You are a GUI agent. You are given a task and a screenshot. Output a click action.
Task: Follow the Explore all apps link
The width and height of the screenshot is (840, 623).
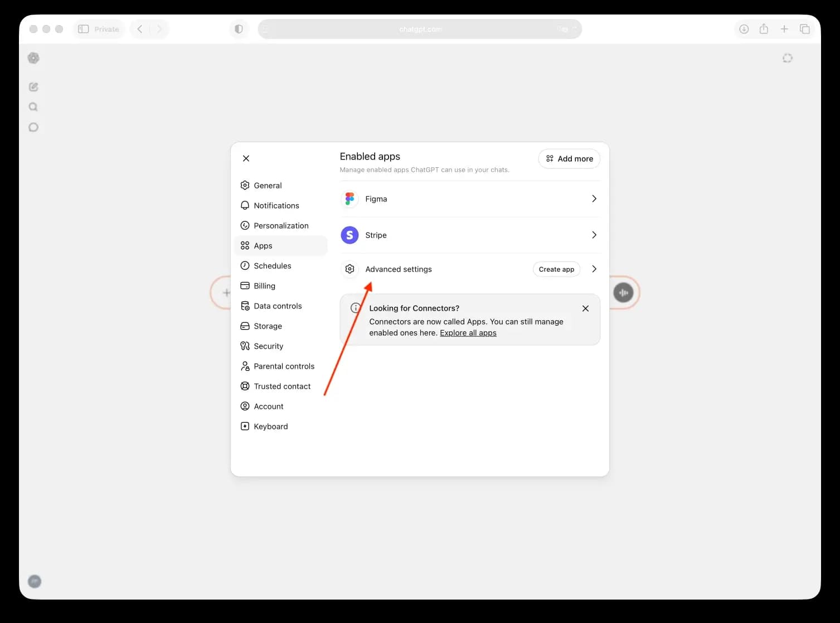[468, 333]
